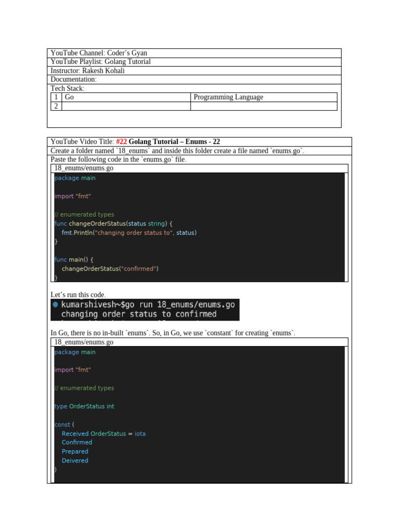Click the fmt.Println 'changing order status to' code line
Screen dimensions: 399x532
[129, 233]
